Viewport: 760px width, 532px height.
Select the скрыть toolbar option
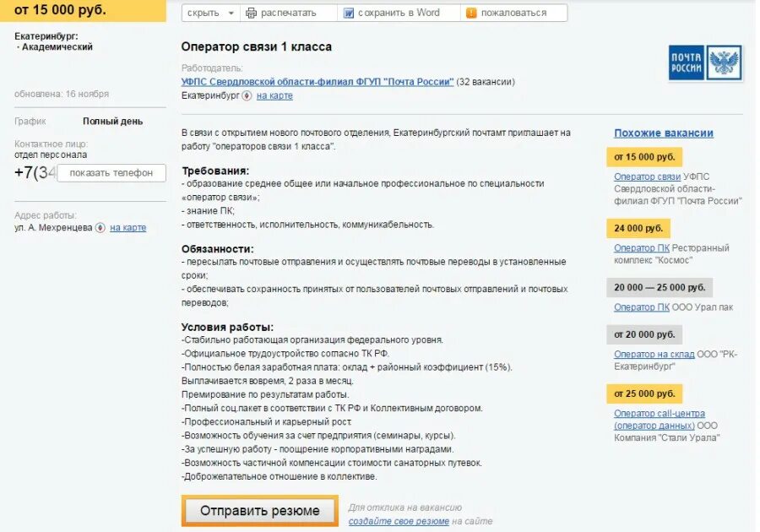(203, 13)
